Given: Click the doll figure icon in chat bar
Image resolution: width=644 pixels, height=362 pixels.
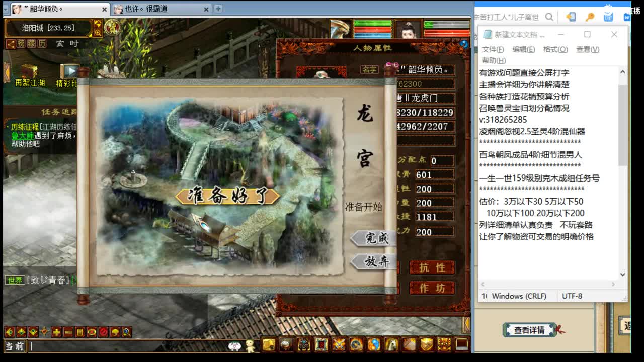Looking at the screenshot, I should pyautogui.click(x=250, y=345).
